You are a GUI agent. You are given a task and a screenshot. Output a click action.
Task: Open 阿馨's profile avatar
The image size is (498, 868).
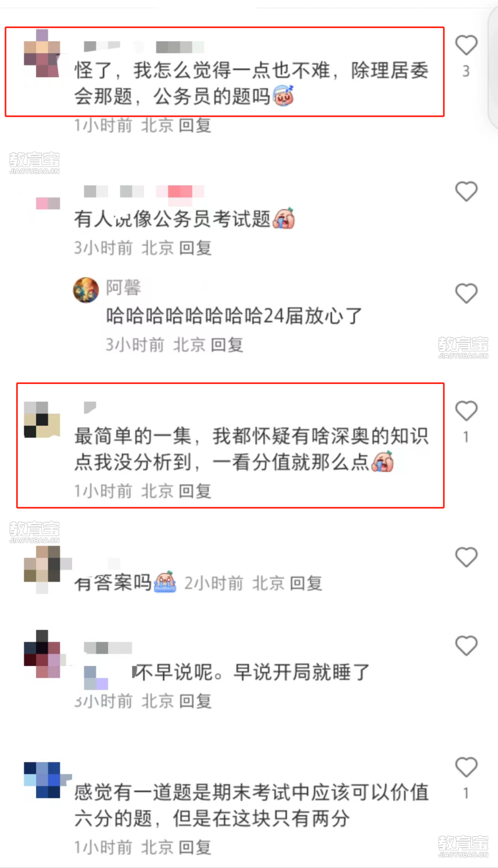tap(86, 290)
